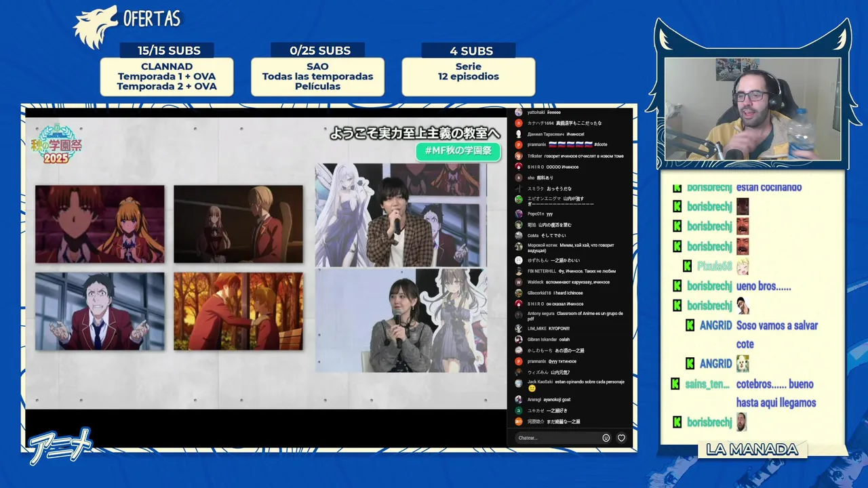This screenshot has width=868, height=488.
Task: Click ANGRID's name beside Soso vamos a salvar
Action: (x=715, y=325)
